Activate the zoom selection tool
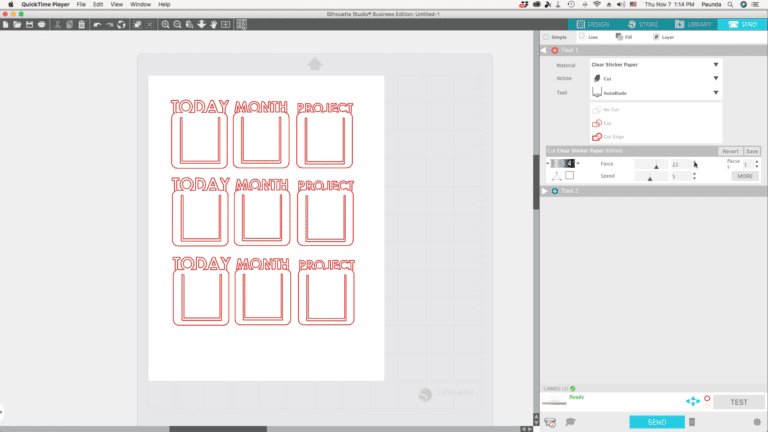 point(190,24)
